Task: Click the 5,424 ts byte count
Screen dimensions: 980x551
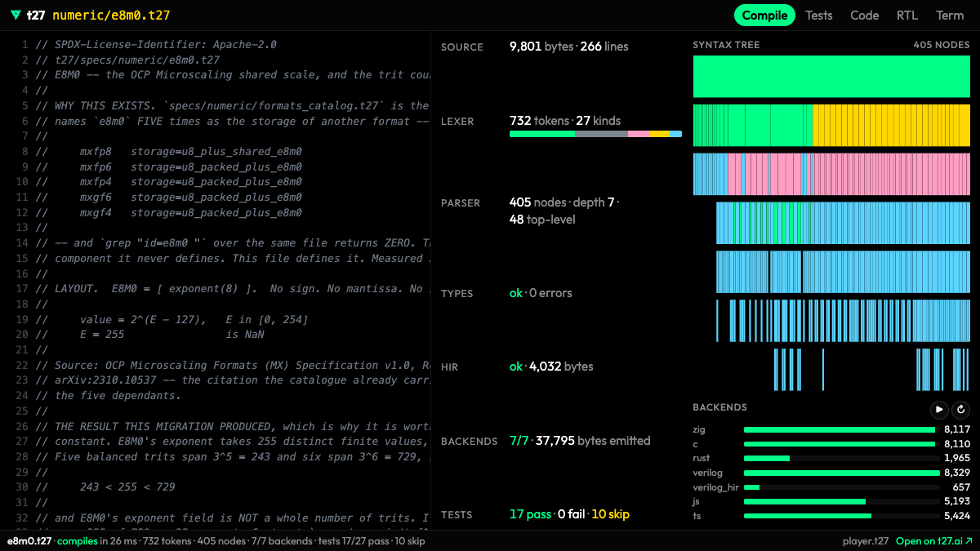Action: click(x=957, y=516)
